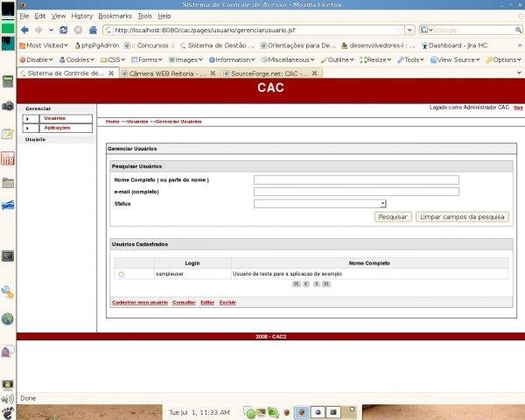Click the browser Forward arrow button

39,30
